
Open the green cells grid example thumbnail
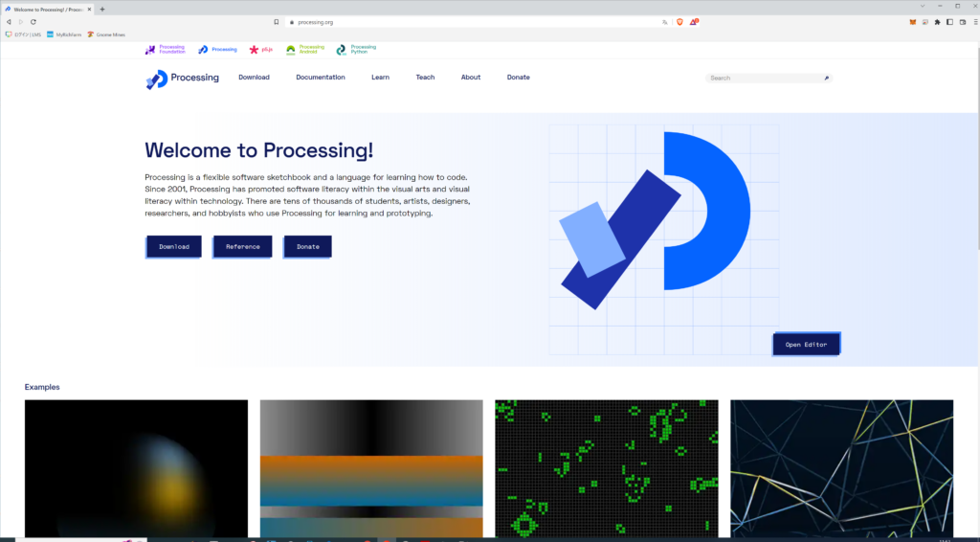point(607,468)
